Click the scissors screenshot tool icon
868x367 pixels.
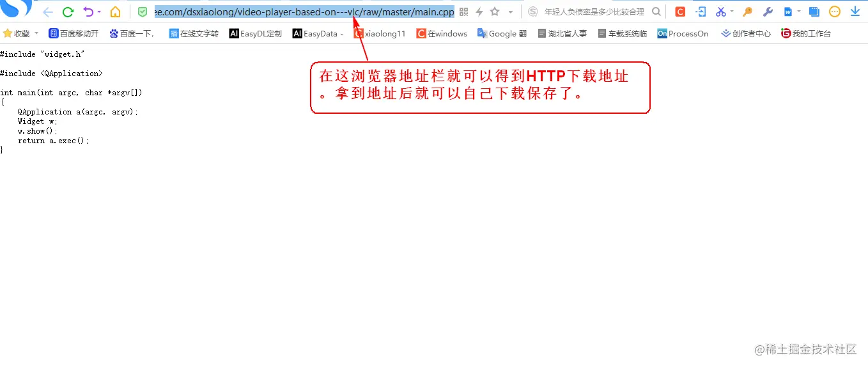721,12
